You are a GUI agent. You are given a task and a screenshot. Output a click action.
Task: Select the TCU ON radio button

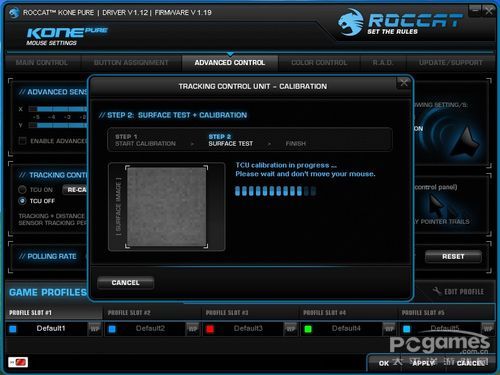22,190
